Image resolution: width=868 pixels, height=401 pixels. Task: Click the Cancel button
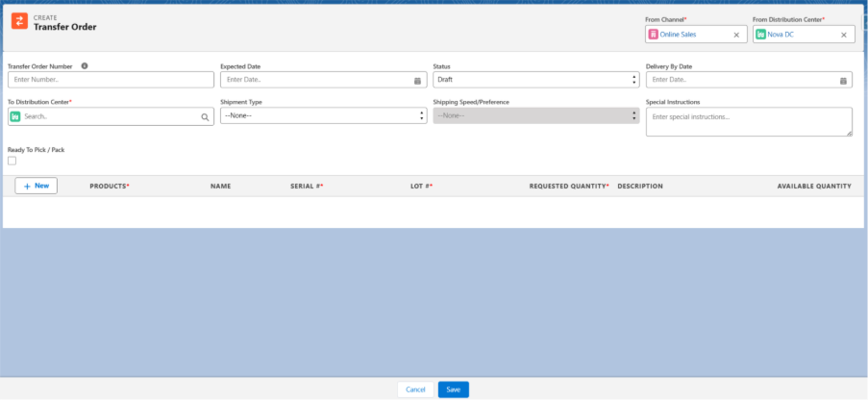click(415, 389)
